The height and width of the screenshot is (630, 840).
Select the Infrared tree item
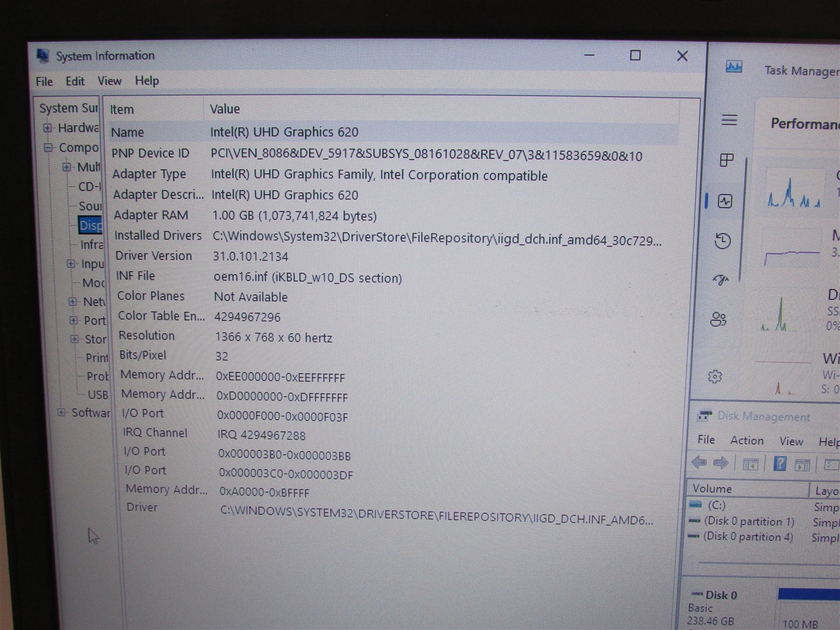tap(92, 245)
